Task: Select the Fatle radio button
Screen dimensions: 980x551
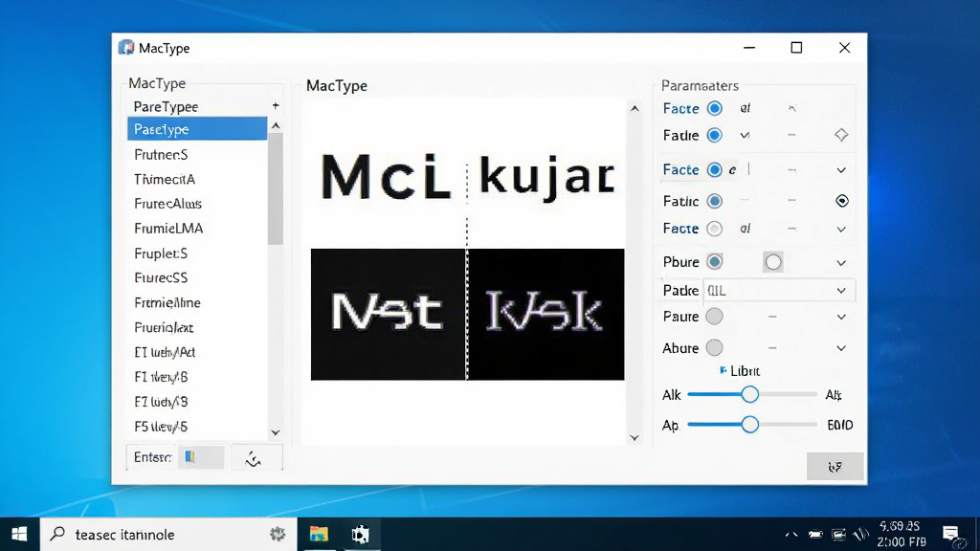Action: 714,135
